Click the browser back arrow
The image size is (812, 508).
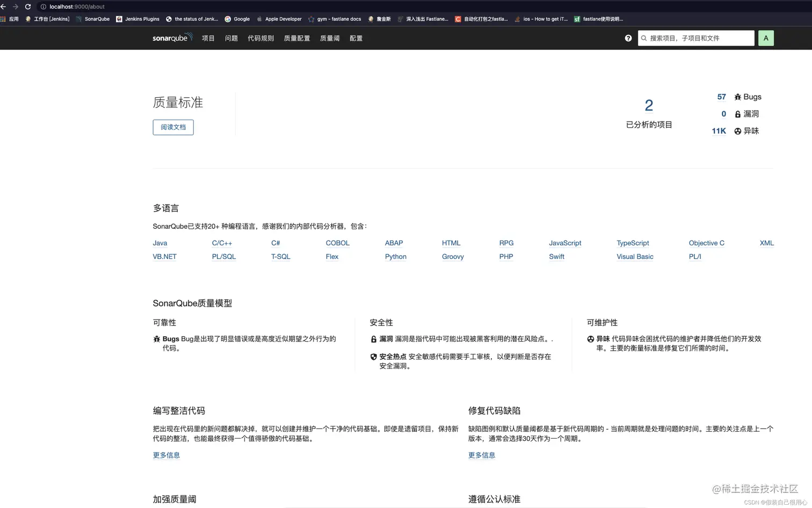[3, 6]
